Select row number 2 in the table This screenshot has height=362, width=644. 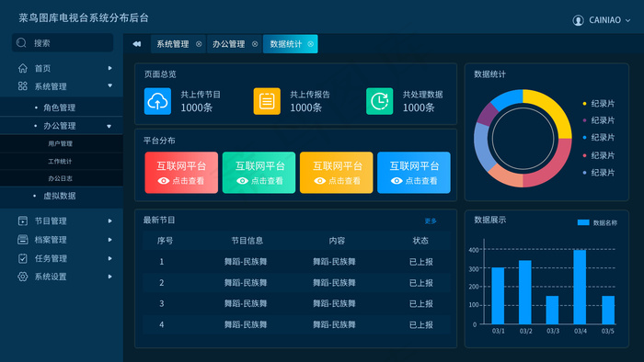[x=161, y=283]
